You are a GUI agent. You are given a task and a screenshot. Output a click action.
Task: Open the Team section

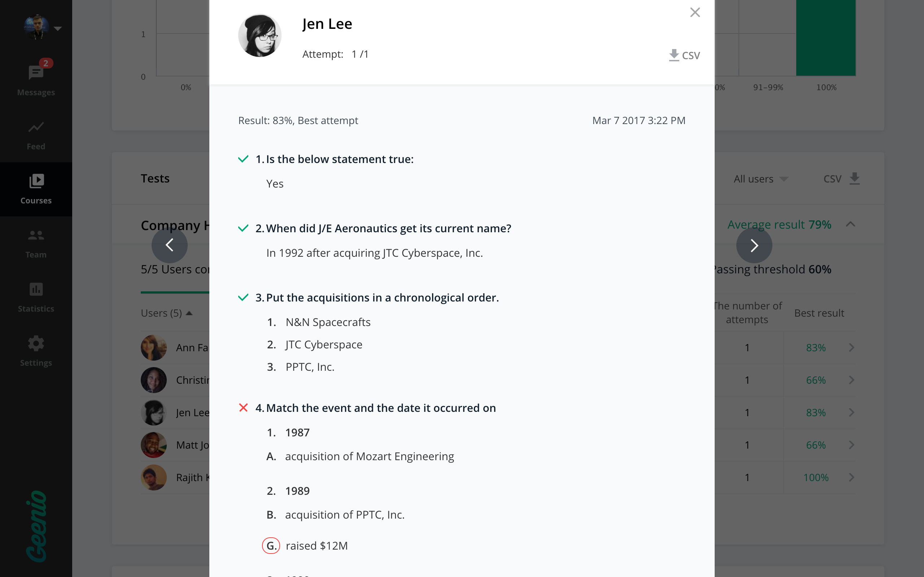[36, 243]
